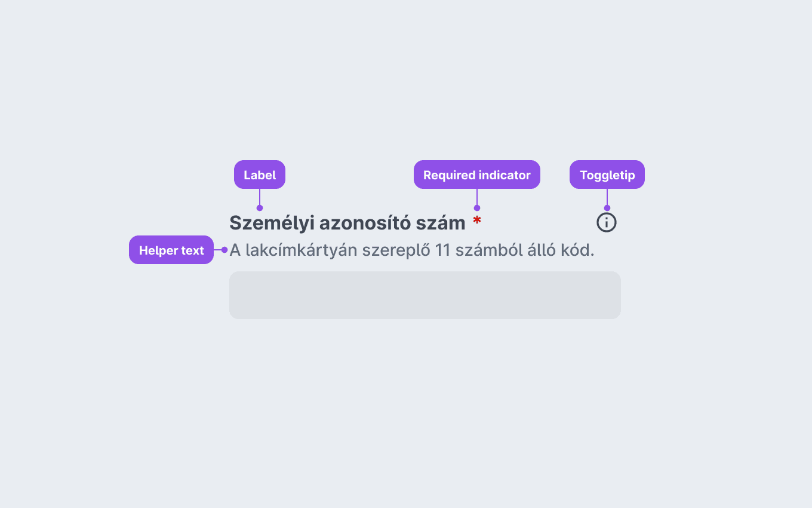Click the word Személyi in the label

[x=272, y=223]
